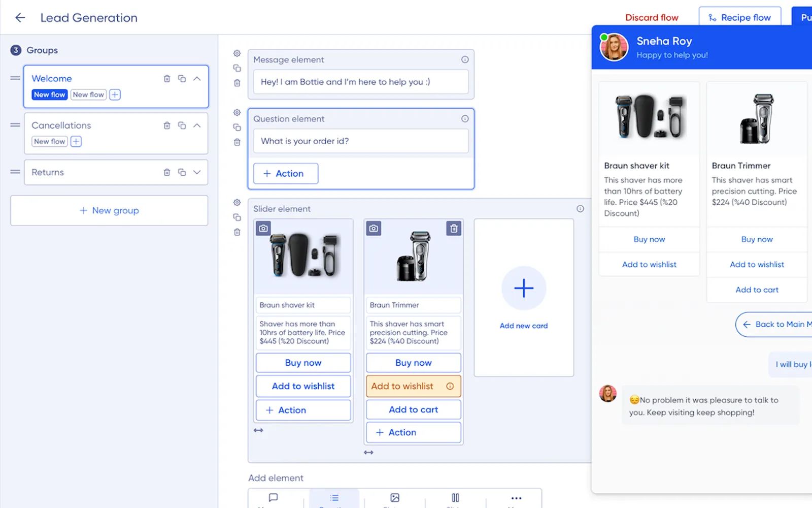The height and width of the screenshot is (508, 812).
Task: Click Back to Main Menu in chat preview
Action: 774,324
